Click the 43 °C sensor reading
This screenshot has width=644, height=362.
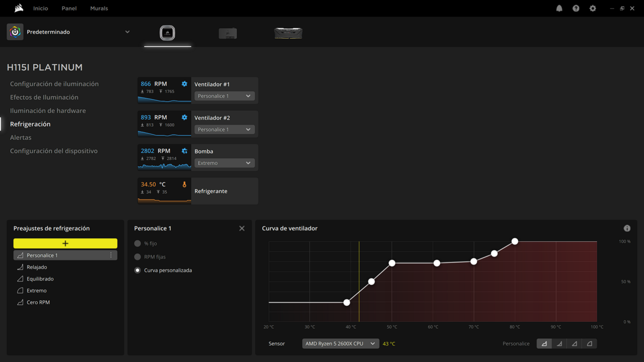[389, 344]
